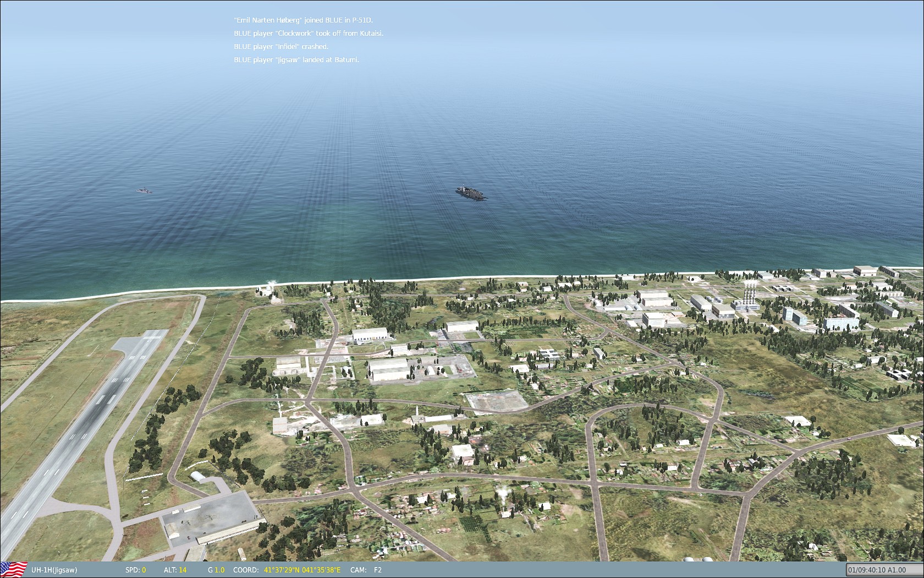Image resolution: width=924 pixels, height=578 pixels.
Task: Select the aircraft carrier at sea
Action: (x=471, y=193)
